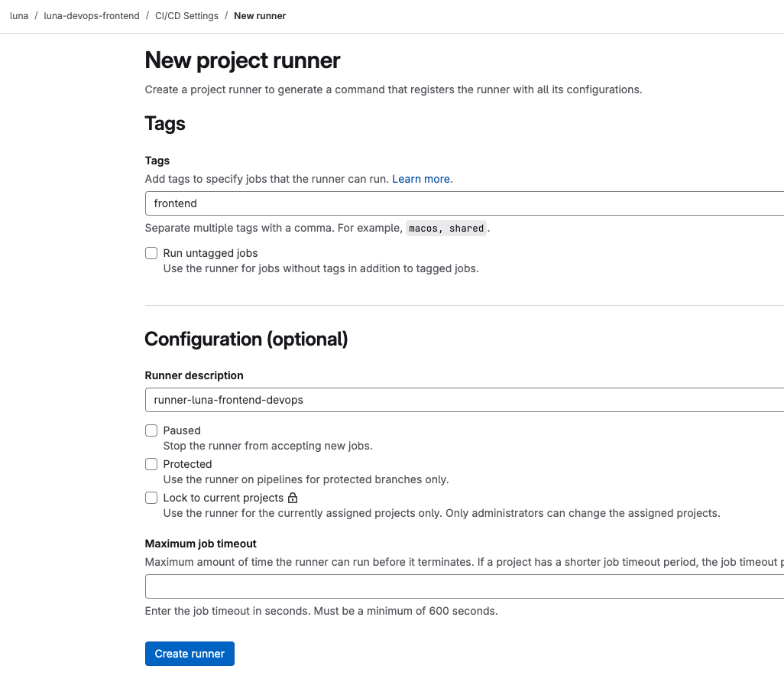Viewport: 784px width, 682px height.
Task: Click the macos, shared example code snippet
Action: [446, 228]
